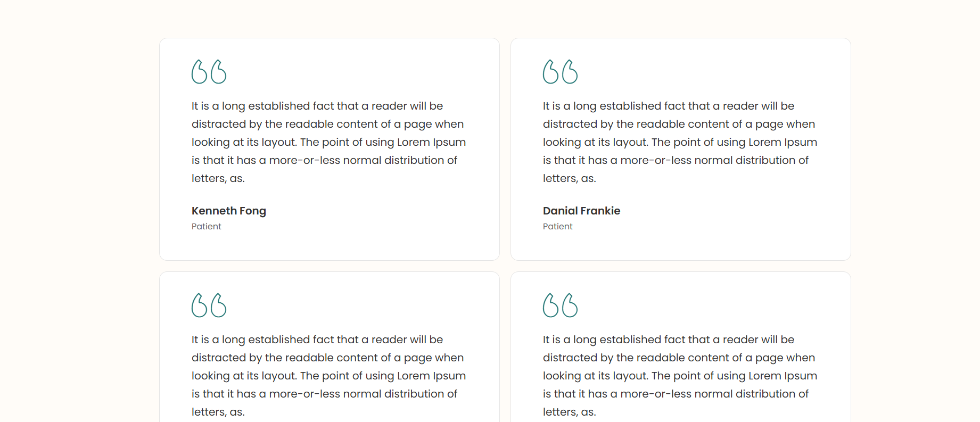Click "letters, as." in the bottom-left card
The image size is (980, 422).
tap(218, 412)
